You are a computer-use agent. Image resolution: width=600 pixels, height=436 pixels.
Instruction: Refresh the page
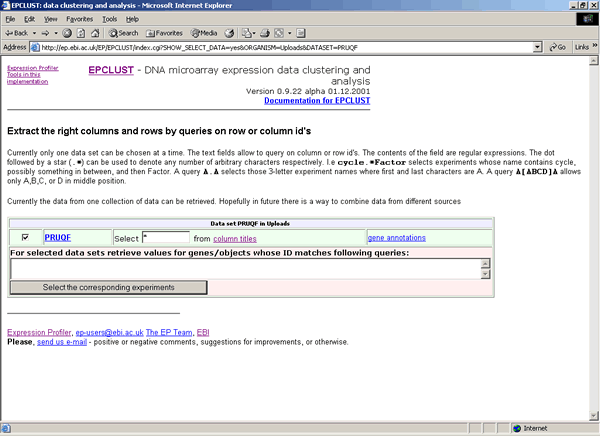[81, 33]
